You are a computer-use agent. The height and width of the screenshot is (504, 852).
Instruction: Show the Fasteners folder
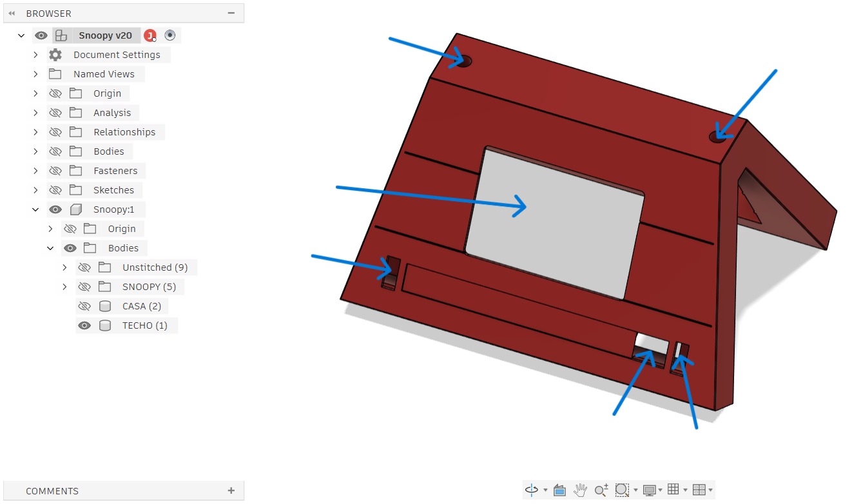[x=55, y=171]
